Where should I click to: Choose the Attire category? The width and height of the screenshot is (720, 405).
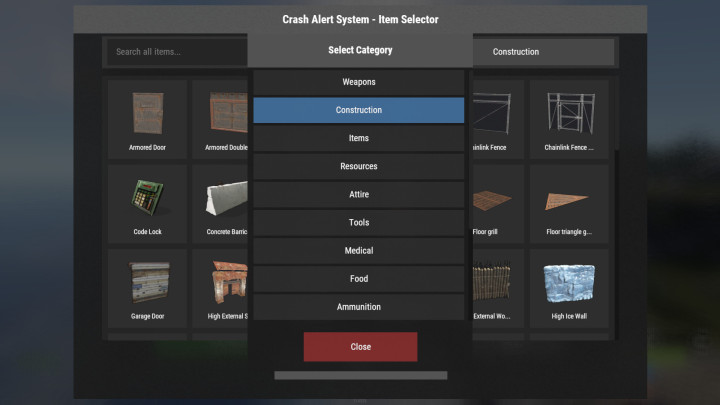click(359, 194)
